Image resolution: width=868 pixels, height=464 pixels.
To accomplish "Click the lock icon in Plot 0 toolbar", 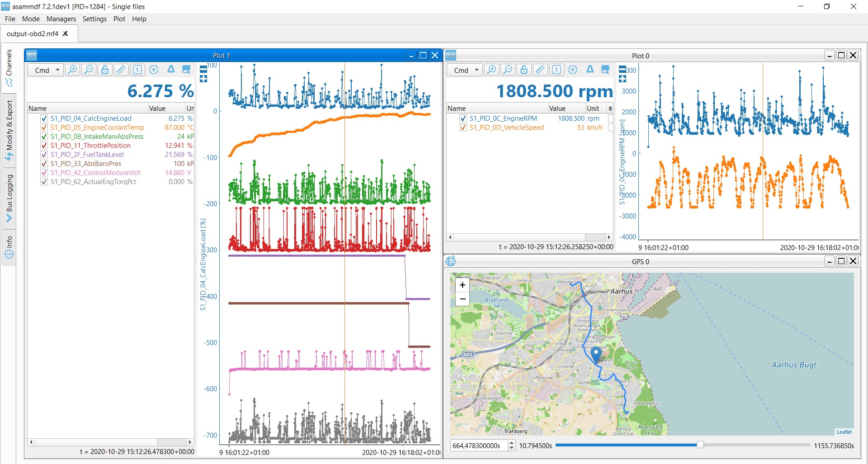I will coord(524,70).
